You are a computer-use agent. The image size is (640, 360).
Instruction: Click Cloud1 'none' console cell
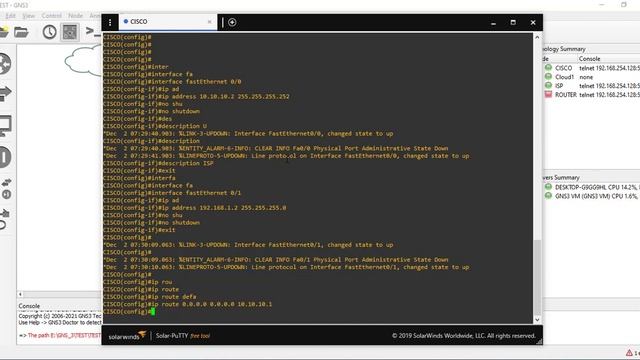586,77
